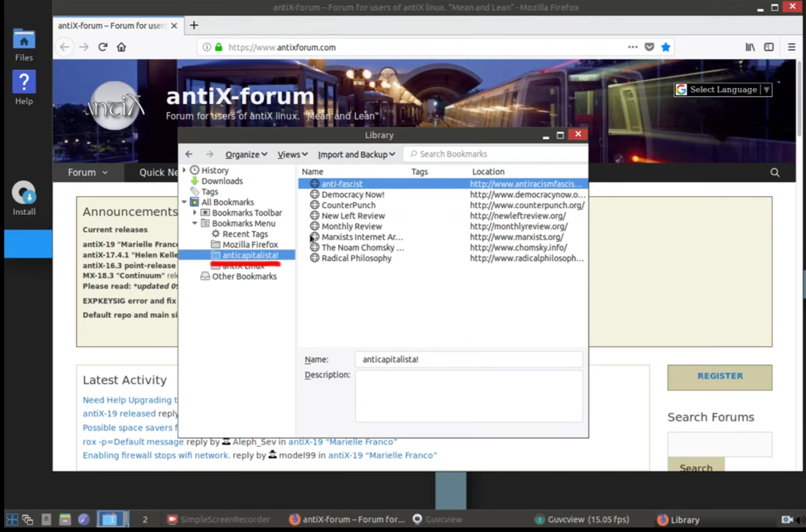Image resolution: width=806 pixels, height=532 pixels.
Task: Collapse the Bookmarks Menu tree arrow
Action: point(195,223)
